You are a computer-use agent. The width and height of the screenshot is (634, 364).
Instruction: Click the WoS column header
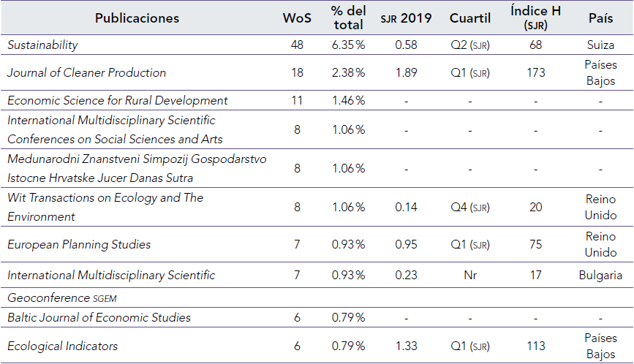point(297,18)
